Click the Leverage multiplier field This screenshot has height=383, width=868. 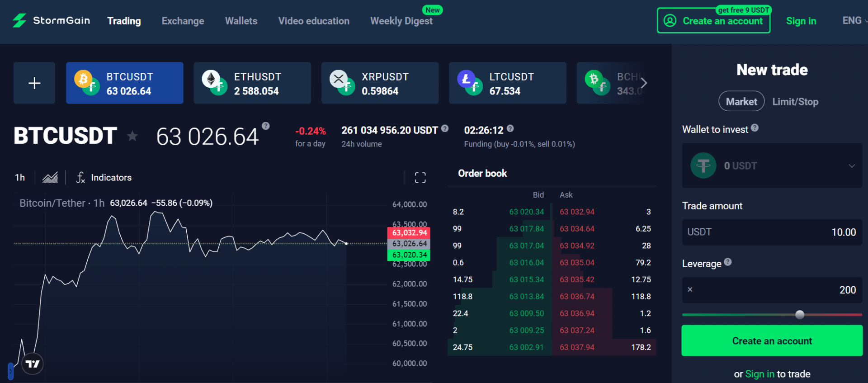coord(772,290)
